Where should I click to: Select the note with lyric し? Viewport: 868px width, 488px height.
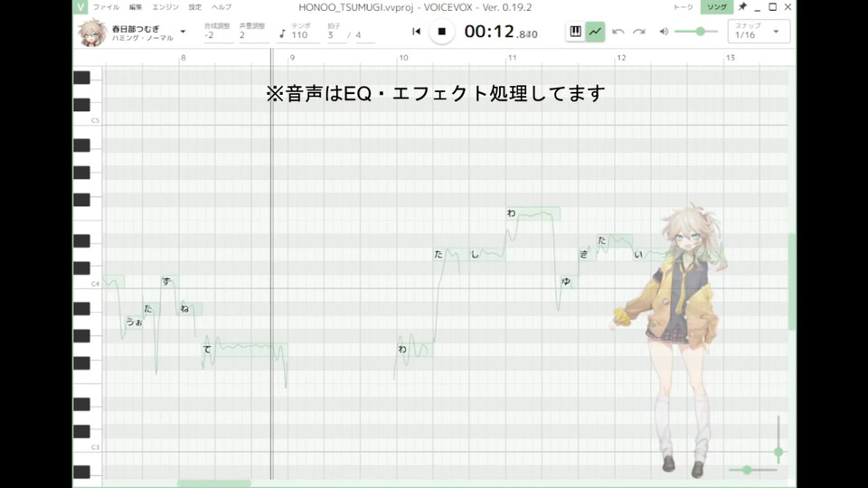(487, 254)
